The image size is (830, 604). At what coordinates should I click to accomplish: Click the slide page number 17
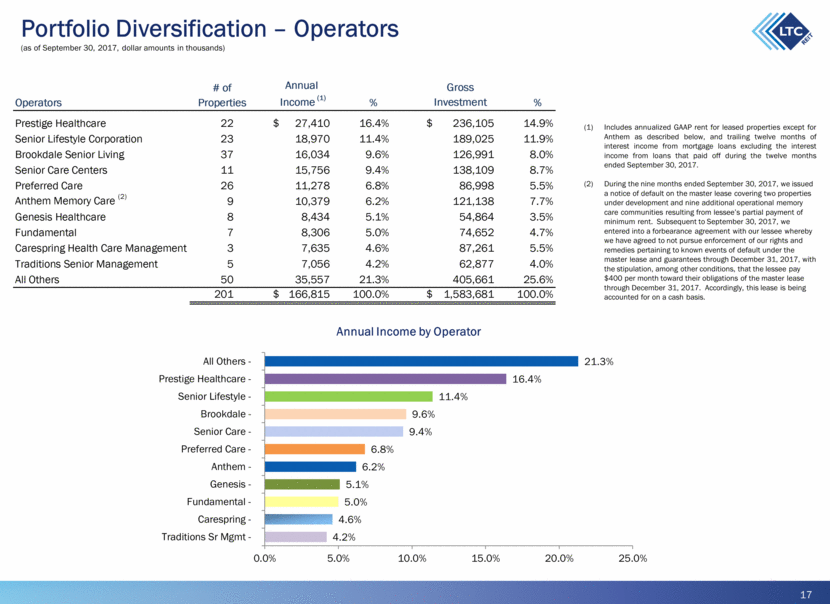[x=806, y=594]
